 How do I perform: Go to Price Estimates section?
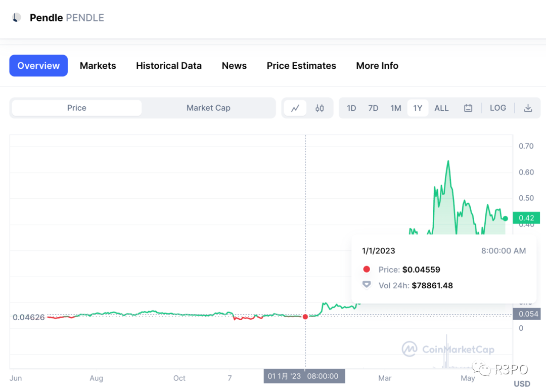[301, 66]
